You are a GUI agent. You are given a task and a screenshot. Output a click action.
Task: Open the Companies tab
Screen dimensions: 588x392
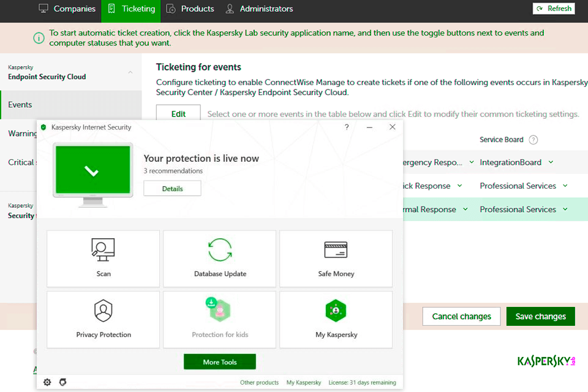point(67,9)
